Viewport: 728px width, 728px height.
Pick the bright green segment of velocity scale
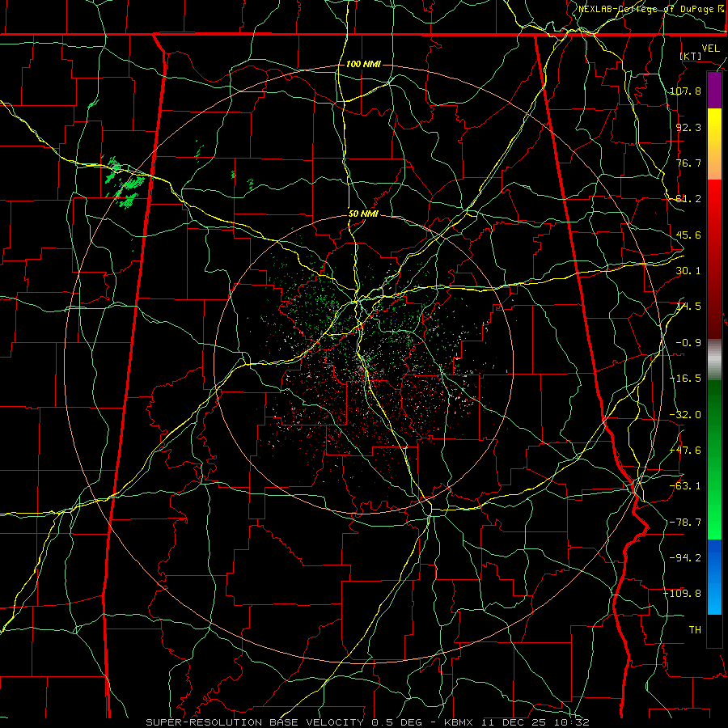[x=714, y=510]
